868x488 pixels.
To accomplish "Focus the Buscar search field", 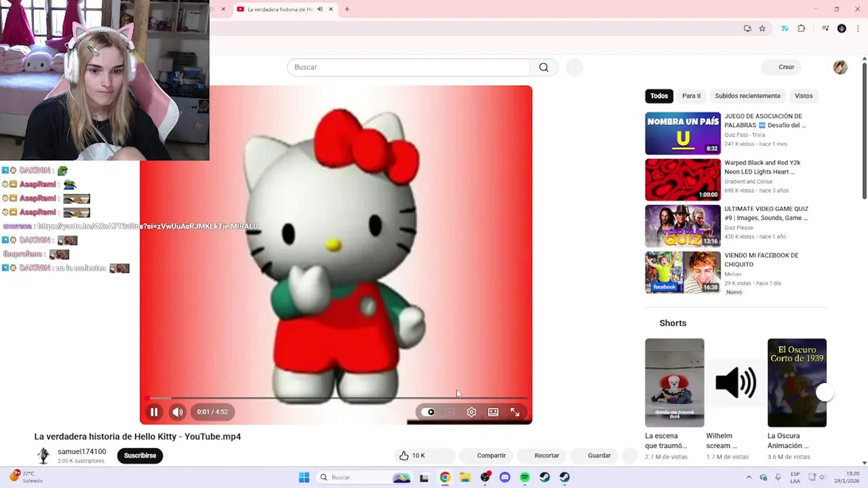I will 408,67.
